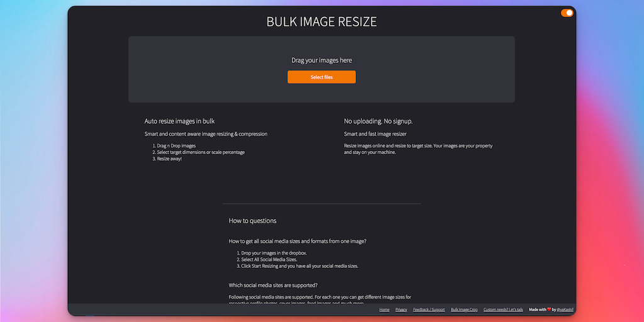Image resolution: width=644 pixels, height=322 pixels.
Task: Click the Drag your images here text
Action: point(321,60)
